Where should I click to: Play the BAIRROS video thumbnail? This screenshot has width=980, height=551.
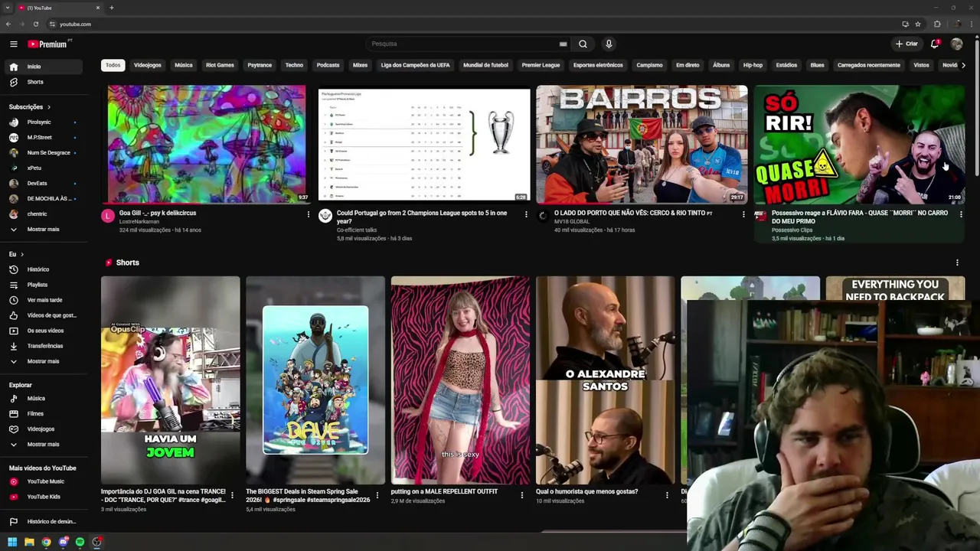(642, 144)
